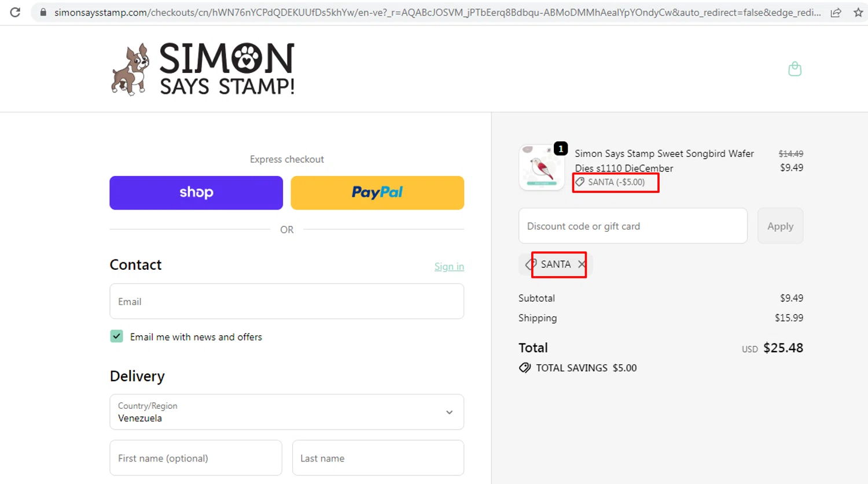Choose PayPal express checkout
Viewport: 868px width, 484px height.
point(377,193)
